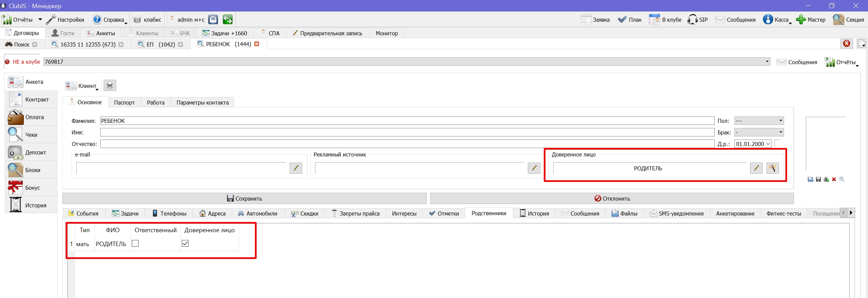The width and height of the screenshot is (868, 298).
Task: Open the Справка help menu
Action: [x=109, y=20]
